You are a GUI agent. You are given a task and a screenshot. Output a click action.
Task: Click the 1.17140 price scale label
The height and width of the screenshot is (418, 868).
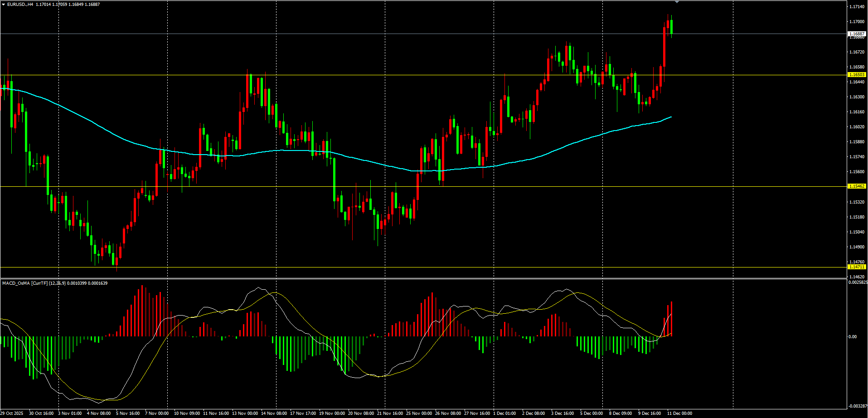(x=856, y=7)
